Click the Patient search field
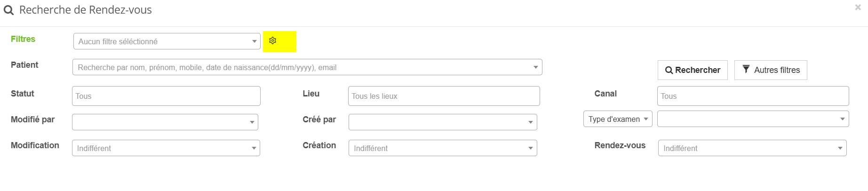Screen dimensions: 868x191 coord(301,67)
